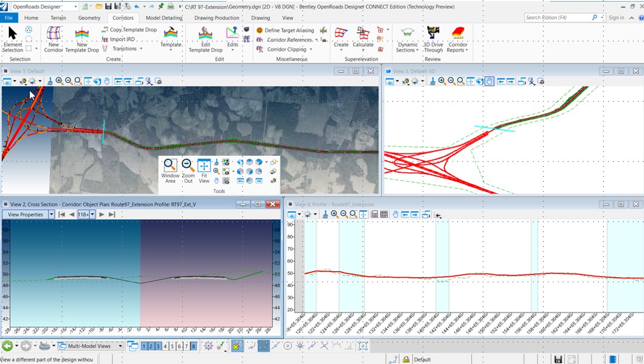Advance to the next cross section station

click(101, 214)
